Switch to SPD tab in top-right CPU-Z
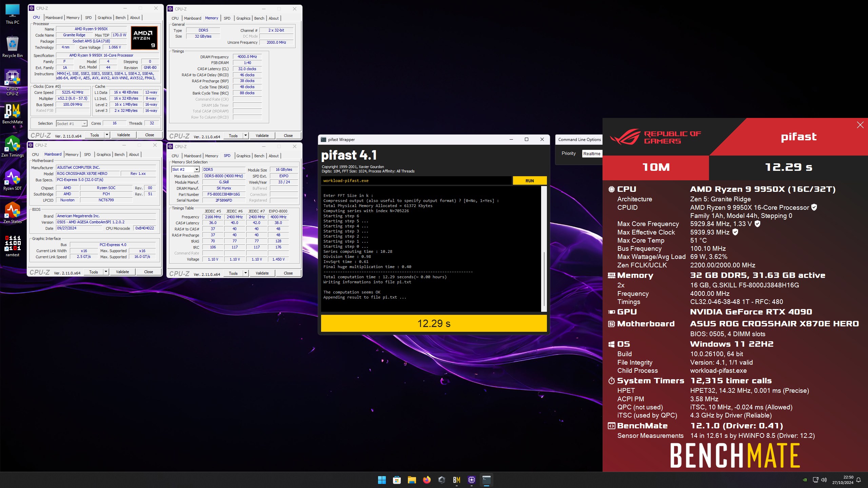This screenshot has height=488, width=868. pyautogui.click(x=227, y=18)
